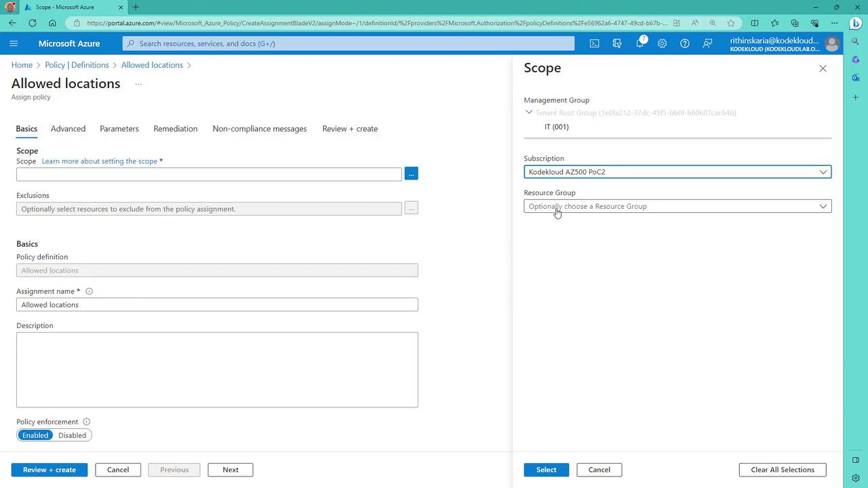Click the browser address bar URL
The height and width of the screenshot is (488, 868).
(x=377, y=23)
